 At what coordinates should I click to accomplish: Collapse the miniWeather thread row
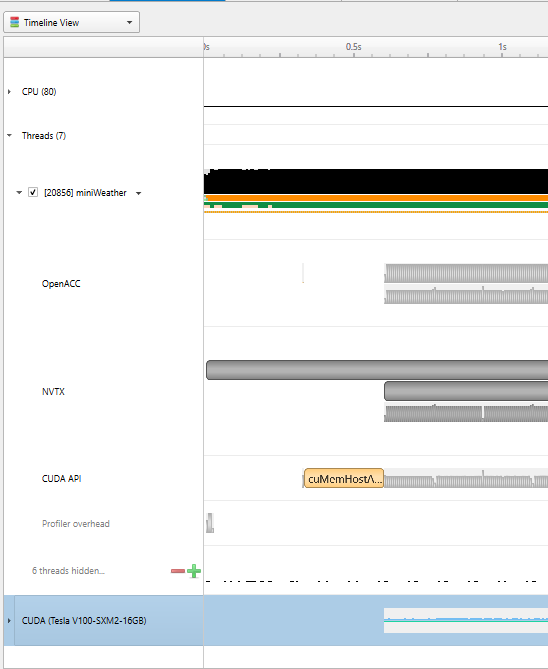19,193
